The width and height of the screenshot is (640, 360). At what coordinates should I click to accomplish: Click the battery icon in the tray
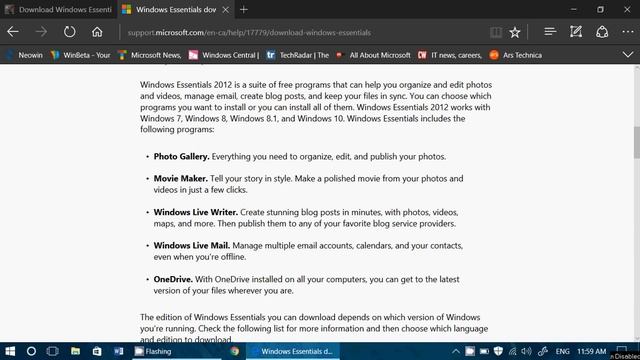click(484, 351)
